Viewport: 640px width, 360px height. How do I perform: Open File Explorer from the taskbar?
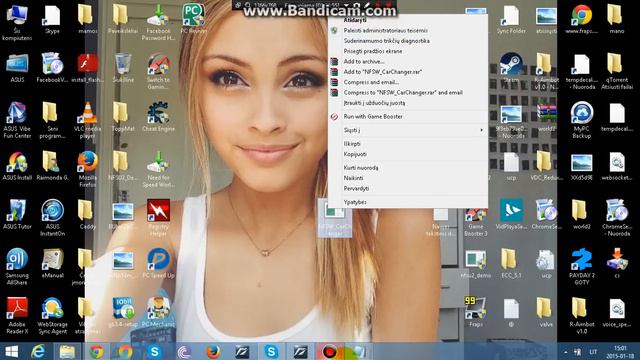click(x=67, y=351)
